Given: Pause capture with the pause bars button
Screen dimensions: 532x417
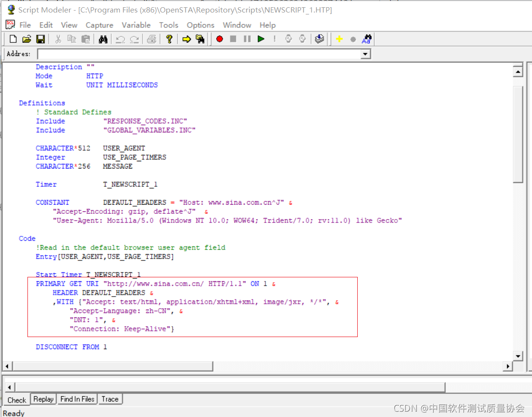Looking at the screenshot, I should 247,39.
